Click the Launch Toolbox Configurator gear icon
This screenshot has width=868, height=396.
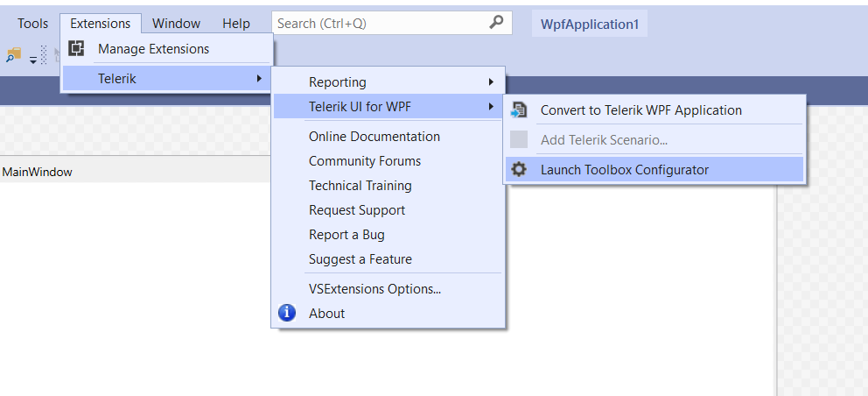pyautogui.click(x=519, y=170)
